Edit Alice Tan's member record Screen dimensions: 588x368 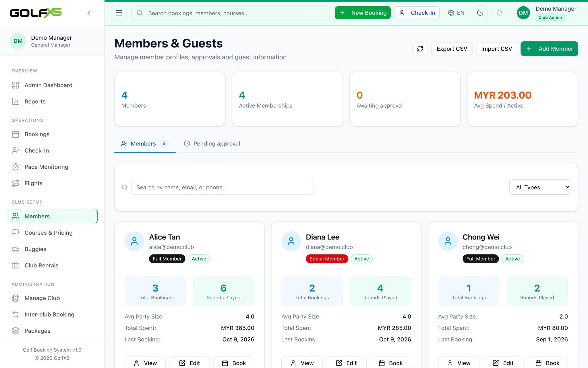(189, 363)
